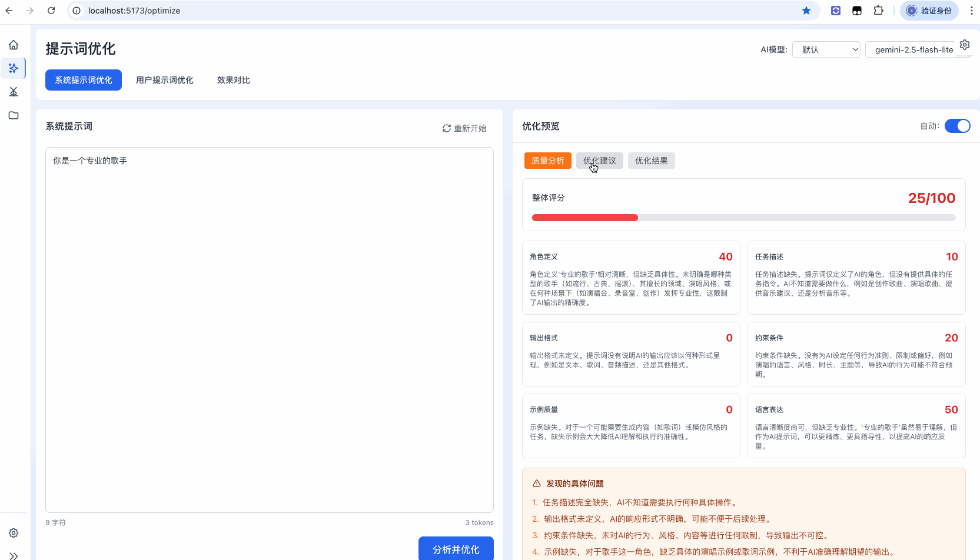Toggle the bookmark star in the address bar
980x560 pixels.
[x=806, y=10]
